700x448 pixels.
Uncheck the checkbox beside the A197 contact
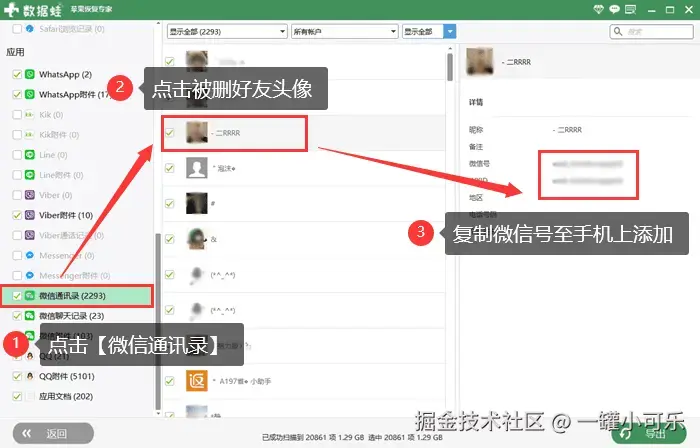[170, 381]
